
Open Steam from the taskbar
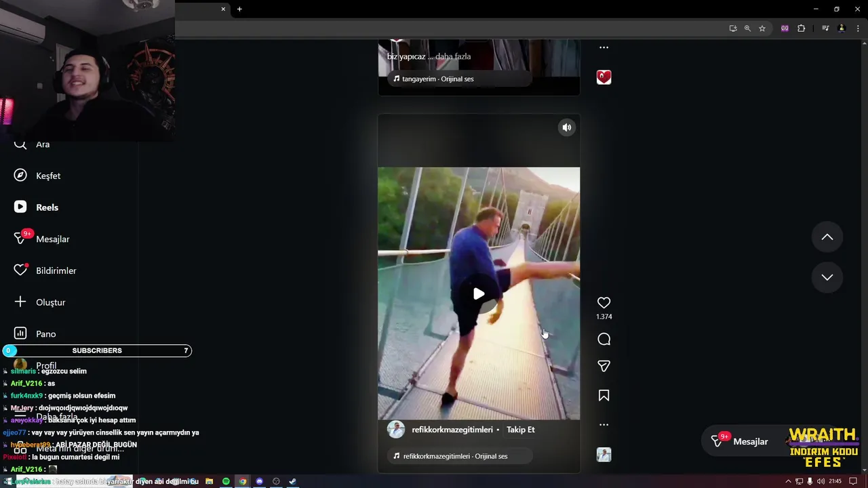(292, 481)
